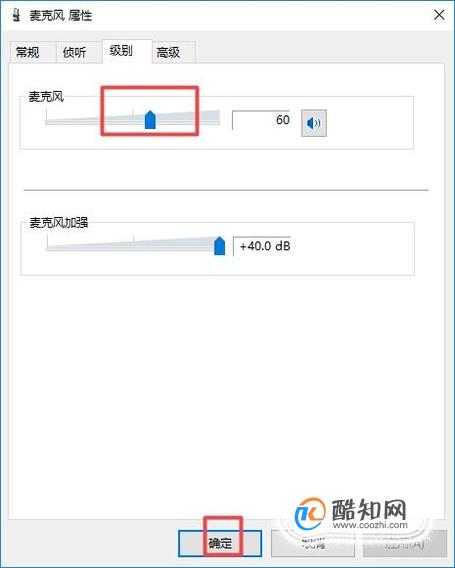Image resolution: width=455 pixels, height=568 pixels.
Task: Click microphone slider track left end
Action: (x=47, y=120)
